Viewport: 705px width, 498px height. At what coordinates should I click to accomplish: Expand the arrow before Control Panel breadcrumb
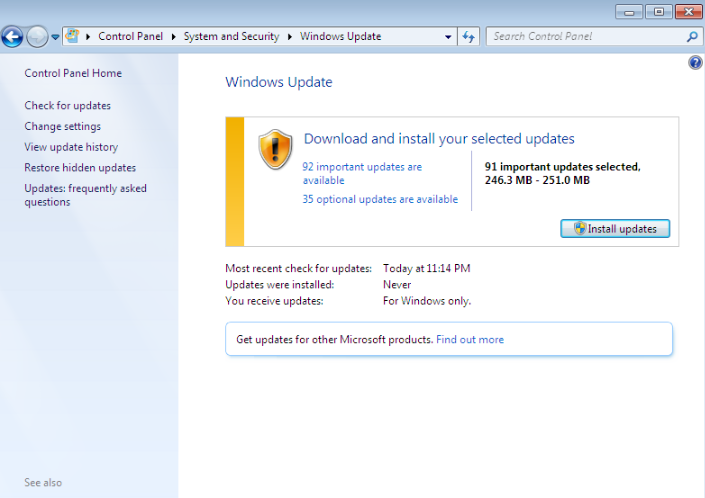(x=88, y=36)
